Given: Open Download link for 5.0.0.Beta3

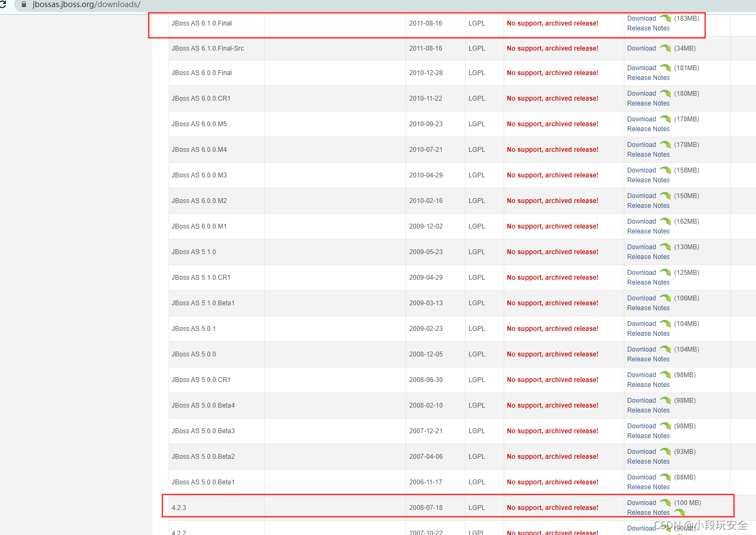Looking at the screenshot, I should click(642, 426).
